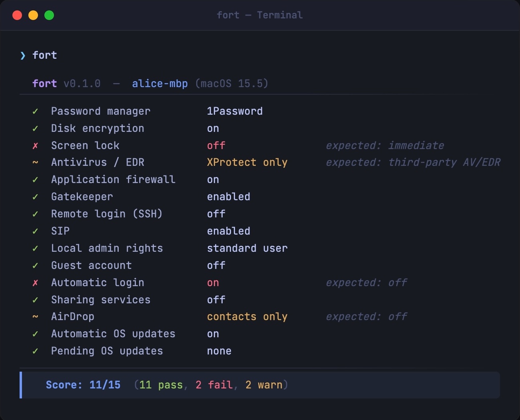Click the green checkmark beside Password manager
520x420 pixels.
(x=35, y=111)
